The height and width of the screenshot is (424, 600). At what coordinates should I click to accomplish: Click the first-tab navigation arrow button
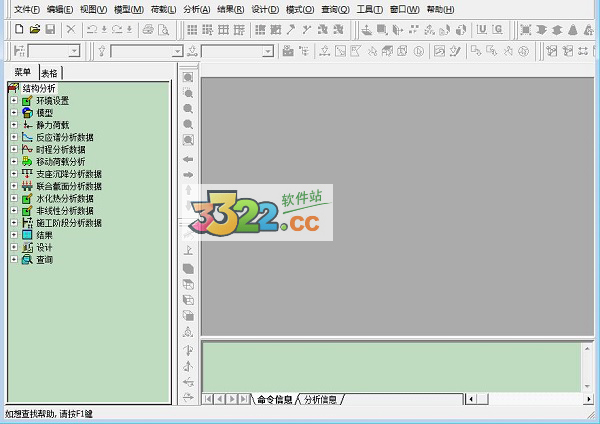click(x=208, y=399)
